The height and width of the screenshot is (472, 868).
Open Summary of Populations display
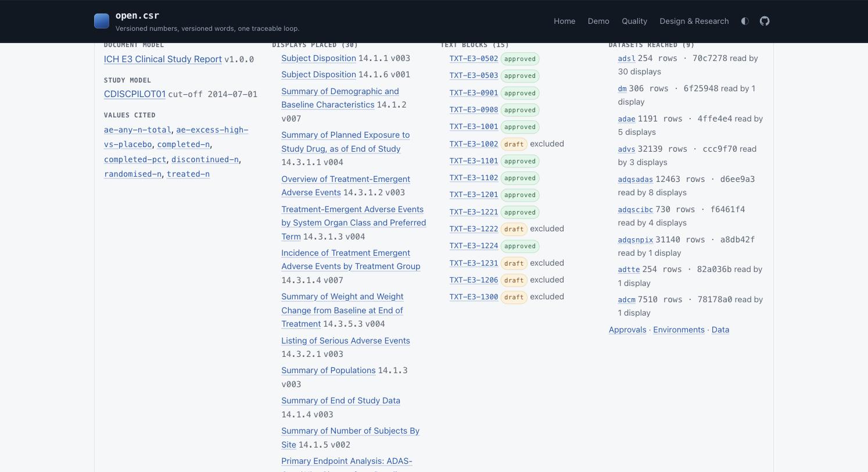328,370
